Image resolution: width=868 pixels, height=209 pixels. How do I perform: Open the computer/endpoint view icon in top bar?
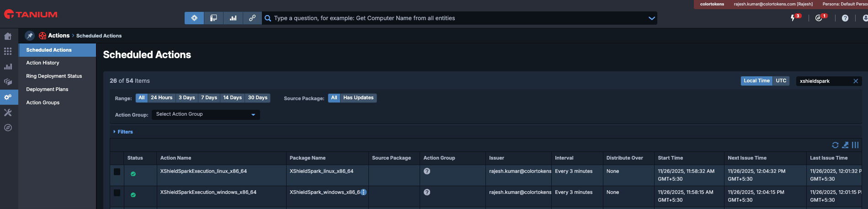[x=213, y=18]
